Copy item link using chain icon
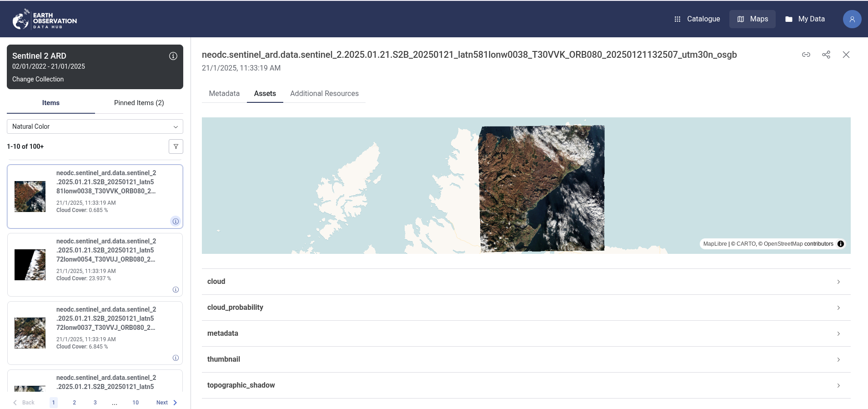 tap(806, 55)
